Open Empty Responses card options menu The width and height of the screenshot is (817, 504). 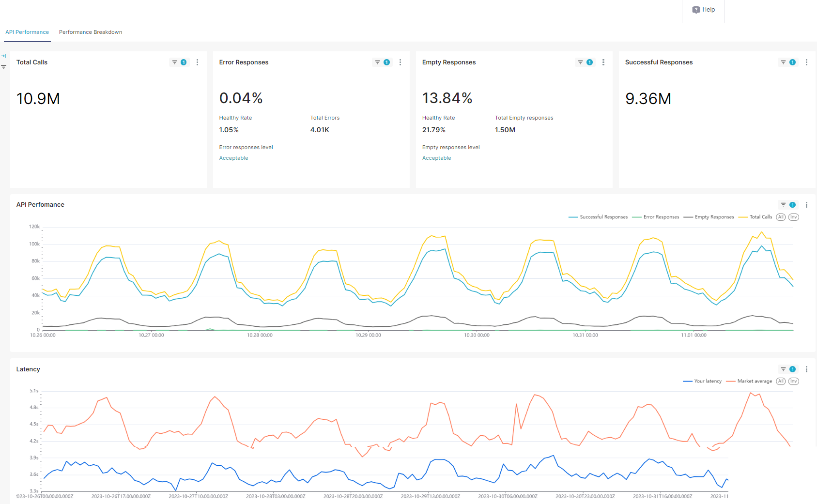pyautogui.click(x=603, y=62)
